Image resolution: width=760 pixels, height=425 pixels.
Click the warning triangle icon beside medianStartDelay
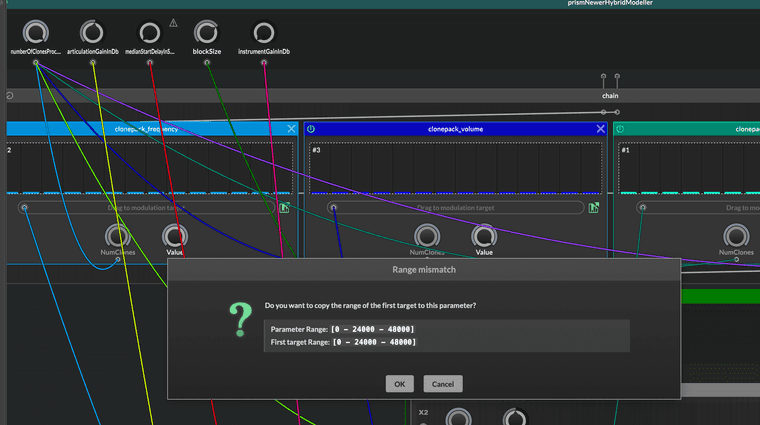(173, 23)
